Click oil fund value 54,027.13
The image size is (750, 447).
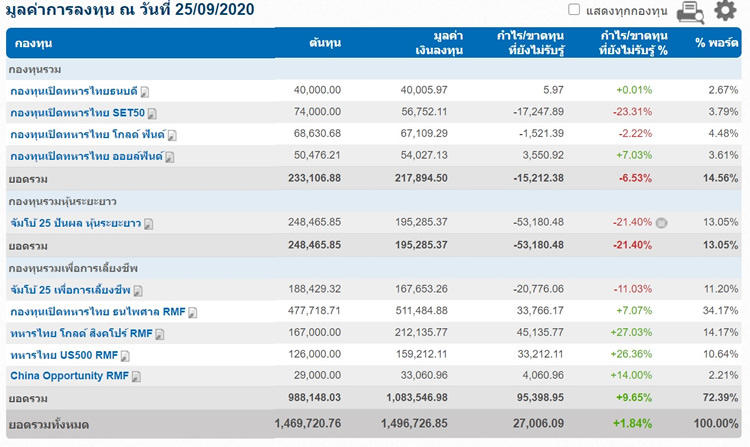click(x=424, y=155)
